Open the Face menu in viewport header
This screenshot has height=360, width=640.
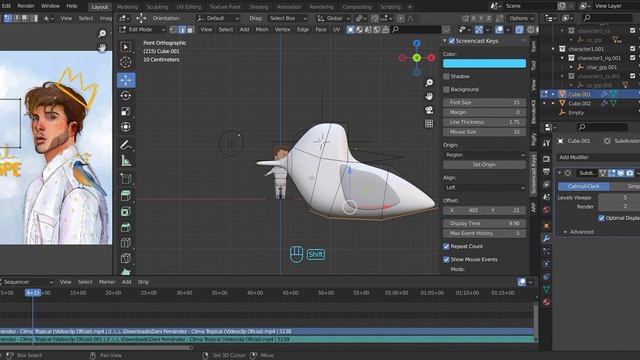point(321,30)
